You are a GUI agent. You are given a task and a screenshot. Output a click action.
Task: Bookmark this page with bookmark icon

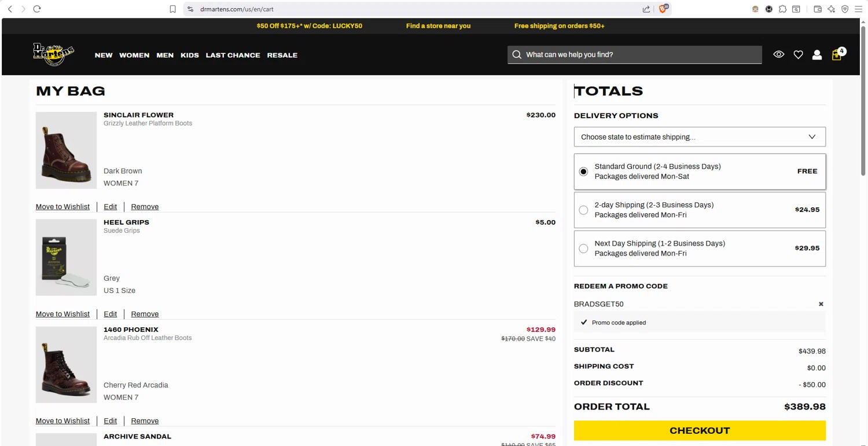(172, 9)
